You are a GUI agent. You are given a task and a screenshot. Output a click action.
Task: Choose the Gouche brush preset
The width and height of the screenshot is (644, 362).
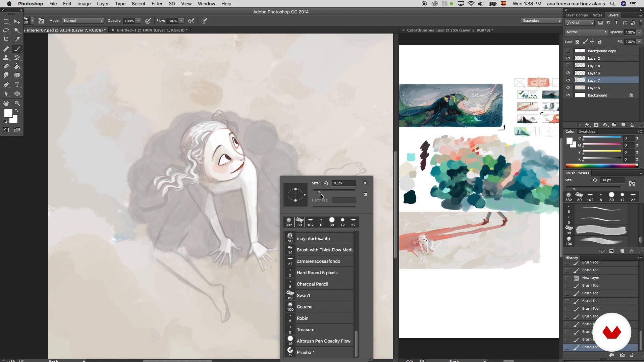319,307
